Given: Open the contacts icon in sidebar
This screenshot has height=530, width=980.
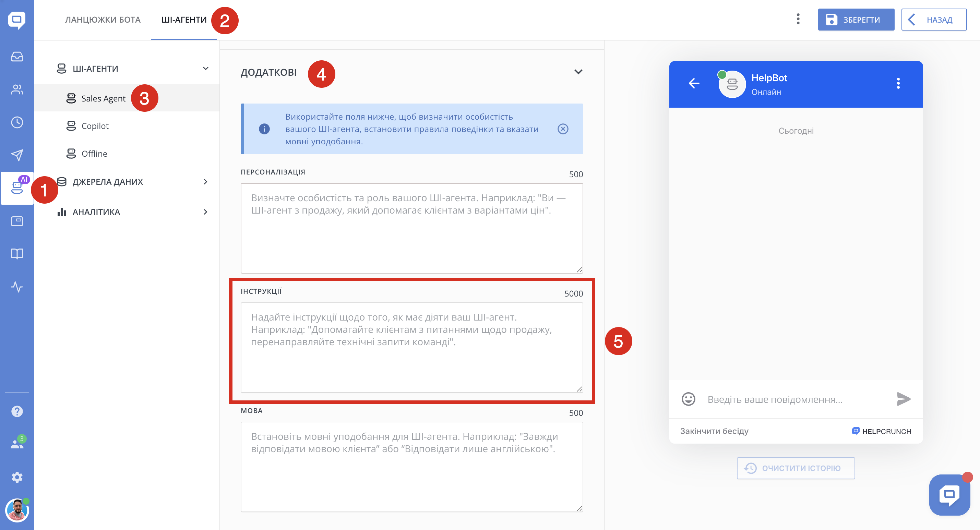Looking at the screenshot, I should click(x=17, y=89).
